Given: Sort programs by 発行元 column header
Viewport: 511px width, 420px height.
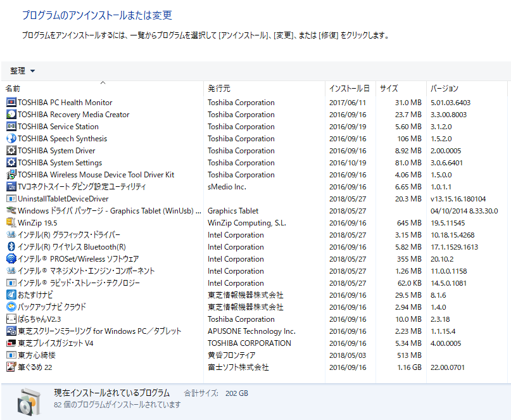Looking at the screenshot, I should click(219, 89).
